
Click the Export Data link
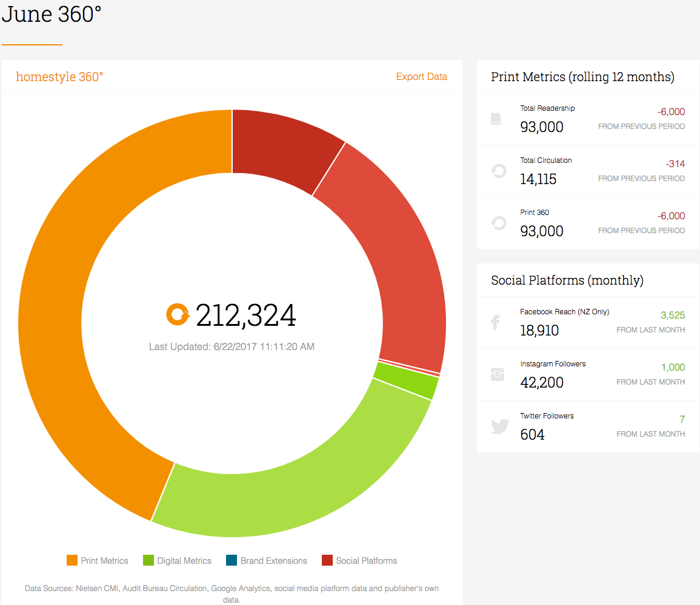coord(421,76)
